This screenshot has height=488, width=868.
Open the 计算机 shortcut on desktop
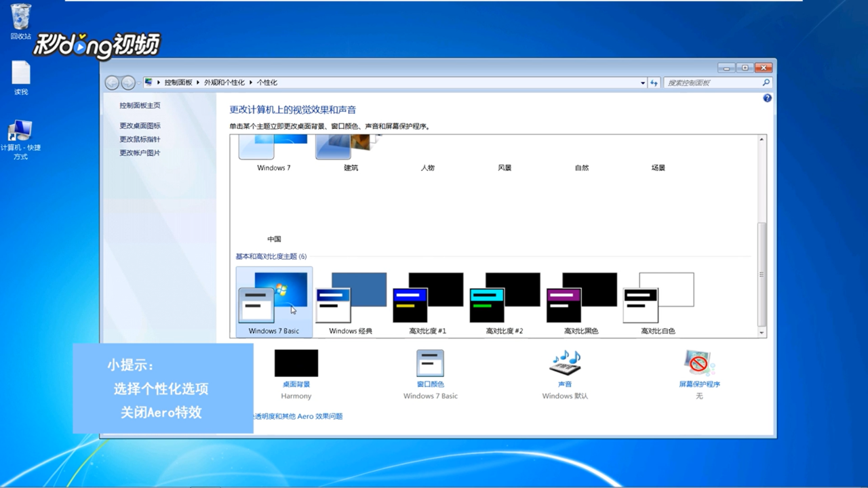20,140
